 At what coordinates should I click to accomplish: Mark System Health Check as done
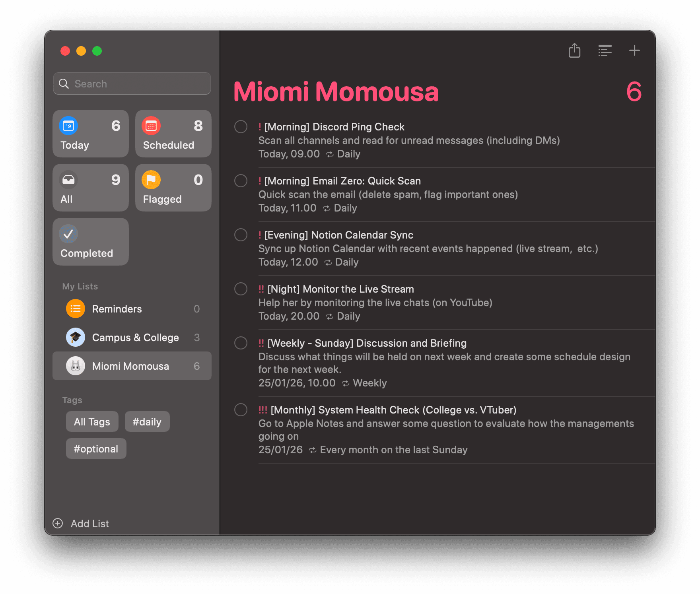click(241, 410)
